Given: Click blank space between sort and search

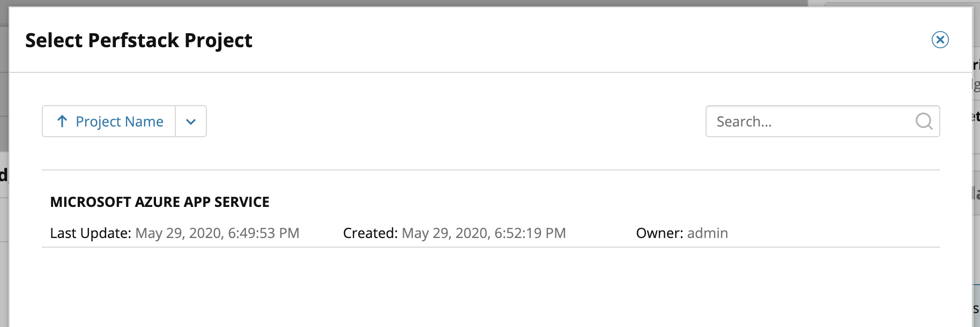Looking at the screenshot, I should (x=456, y=121).
